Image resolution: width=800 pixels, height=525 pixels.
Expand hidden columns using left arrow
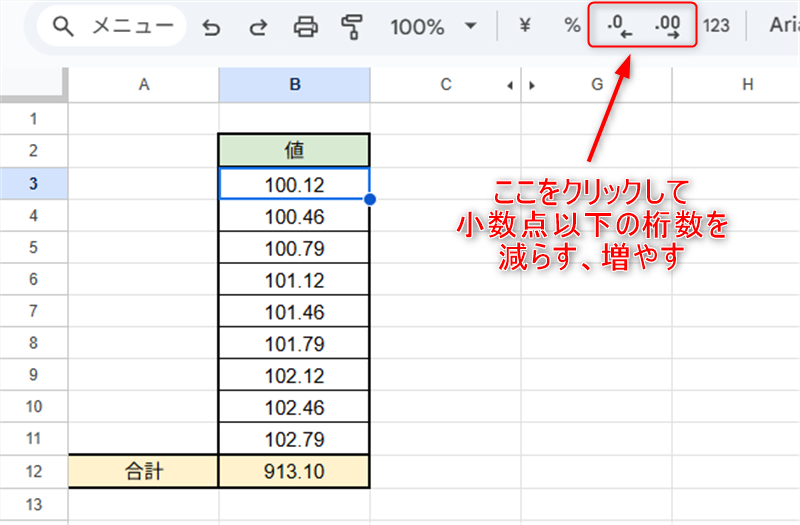tap(511, 86)
